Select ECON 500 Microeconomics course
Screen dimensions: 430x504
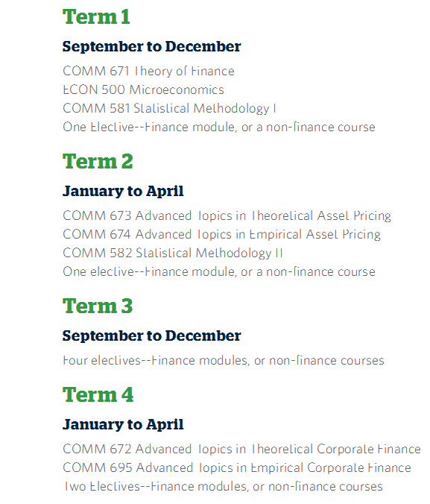(143, 89)
